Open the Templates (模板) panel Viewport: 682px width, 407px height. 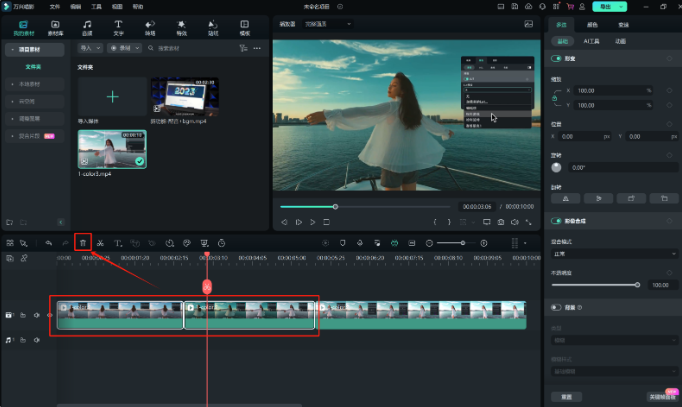tap(244, 26)
